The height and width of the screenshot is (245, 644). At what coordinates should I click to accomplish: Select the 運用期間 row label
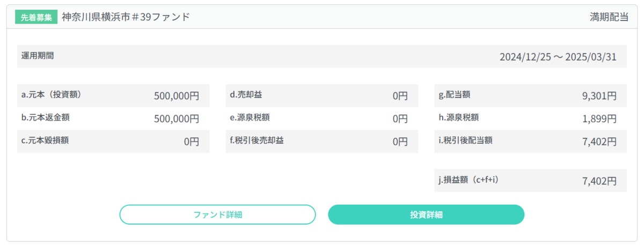37,55
